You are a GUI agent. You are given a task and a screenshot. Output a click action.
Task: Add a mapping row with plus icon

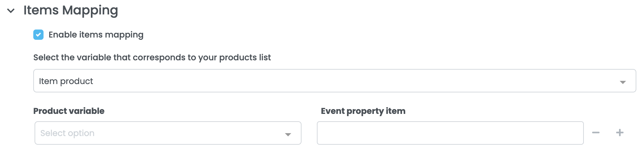click(x=620, y=133)
